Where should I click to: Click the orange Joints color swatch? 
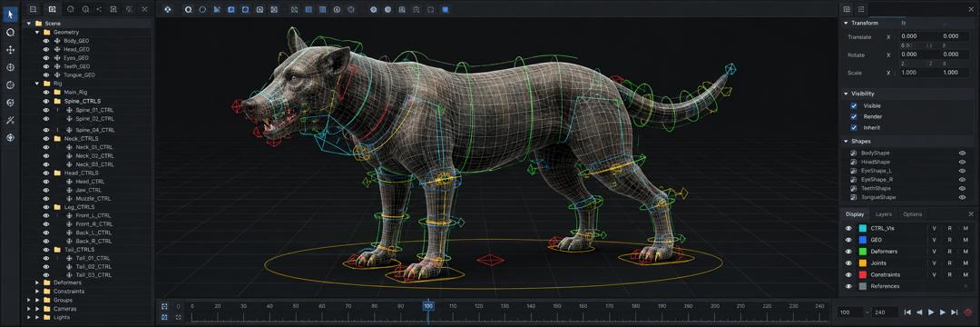863,263
